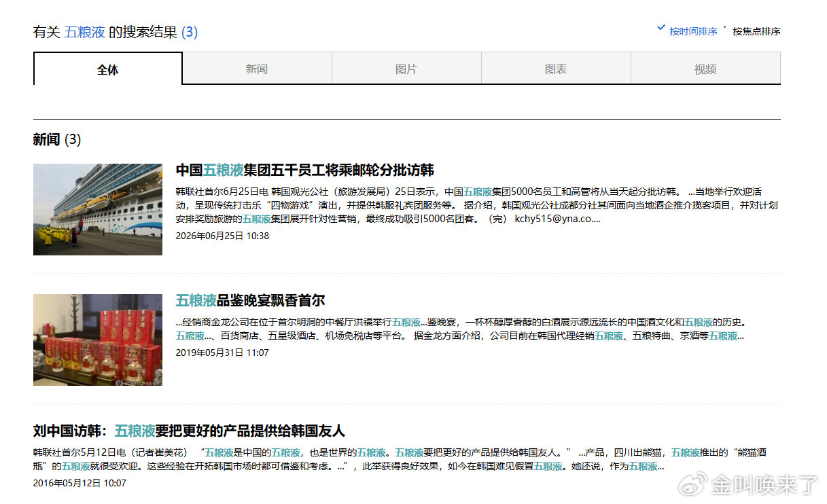Screen dimensions: 827x504
Task: Select the 全体 tab
Action: pyautogui.click(x=108, y=69)
